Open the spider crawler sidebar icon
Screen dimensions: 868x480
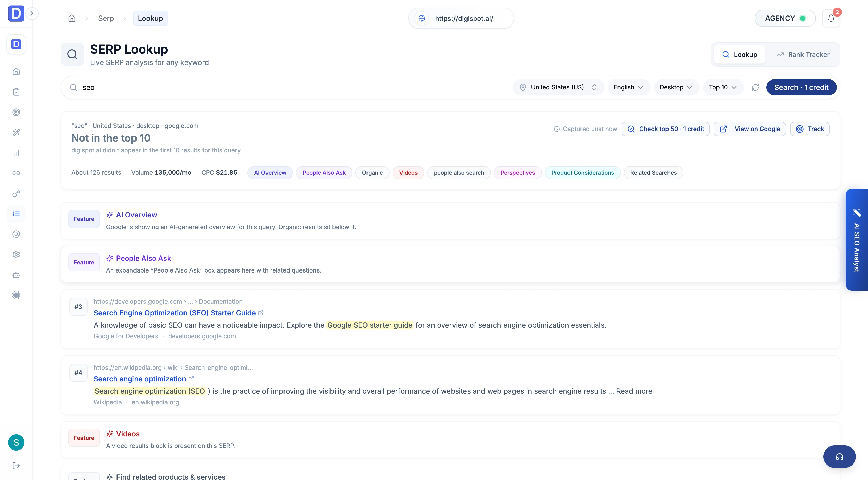pyautogui.click(x=16, y=295)
